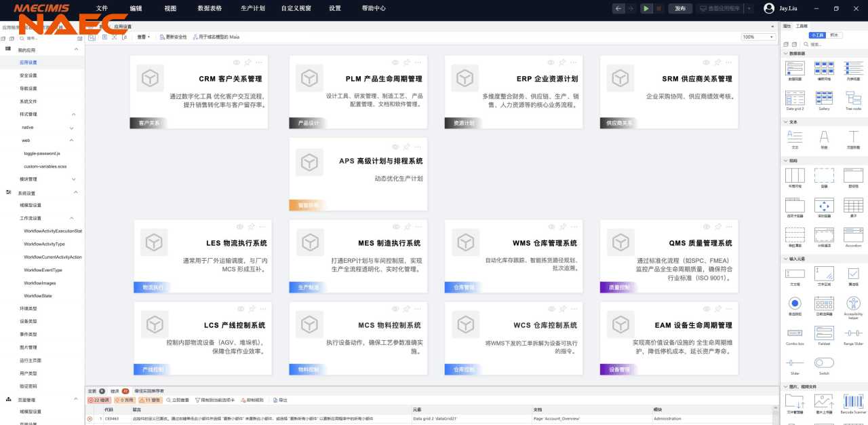Open the 安全设置 tree item
This screenshot has width=868, height=425.
coord(28,75)
